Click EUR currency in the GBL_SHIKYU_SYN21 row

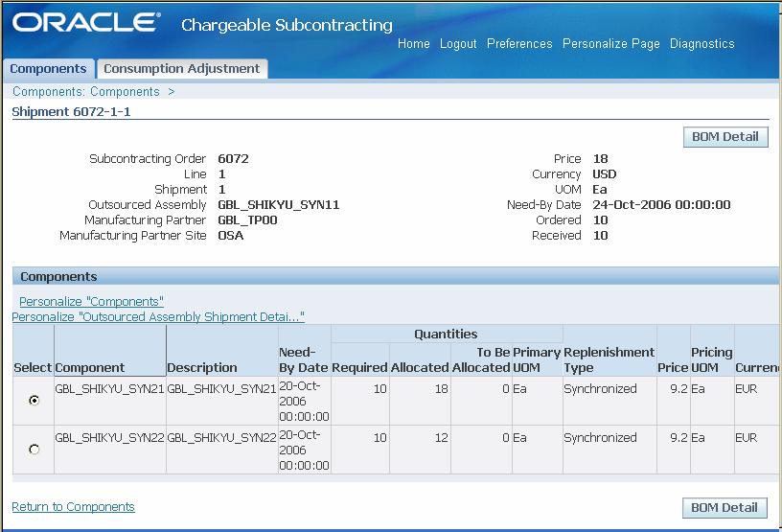[747, 389]
